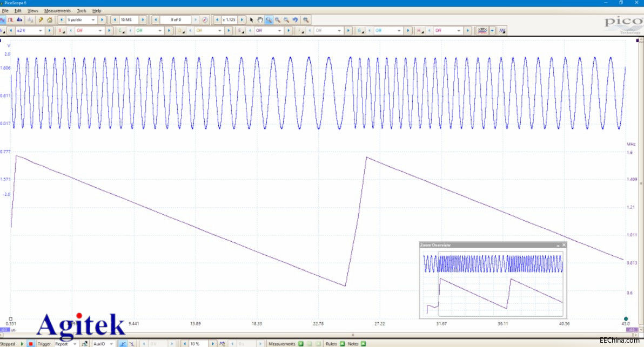644x347 pixels.
Task: Switch to spectrum mode icon
Action: click(x=19, y=19)
